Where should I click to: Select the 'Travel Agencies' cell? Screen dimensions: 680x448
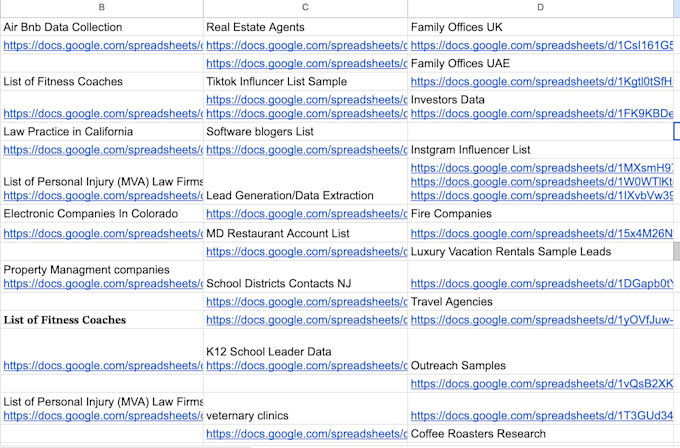(x=540, y=301)
